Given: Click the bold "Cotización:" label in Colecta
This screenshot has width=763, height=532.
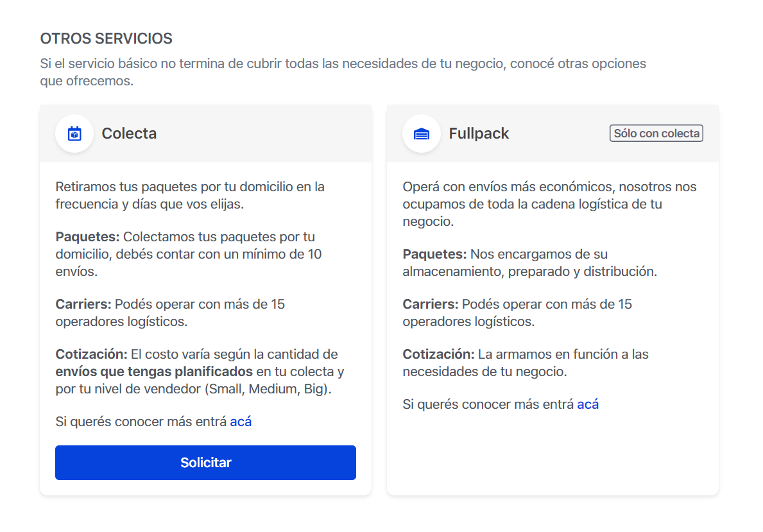Looking at the screenshot, I should click(x=92, y=354).
